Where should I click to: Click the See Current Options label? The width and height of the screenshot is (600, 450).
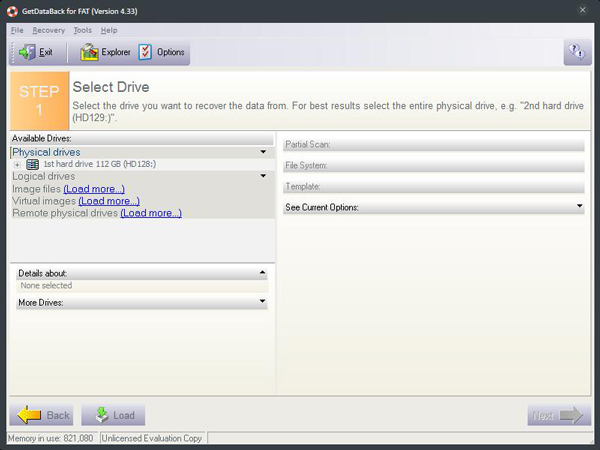pos(322,207)
